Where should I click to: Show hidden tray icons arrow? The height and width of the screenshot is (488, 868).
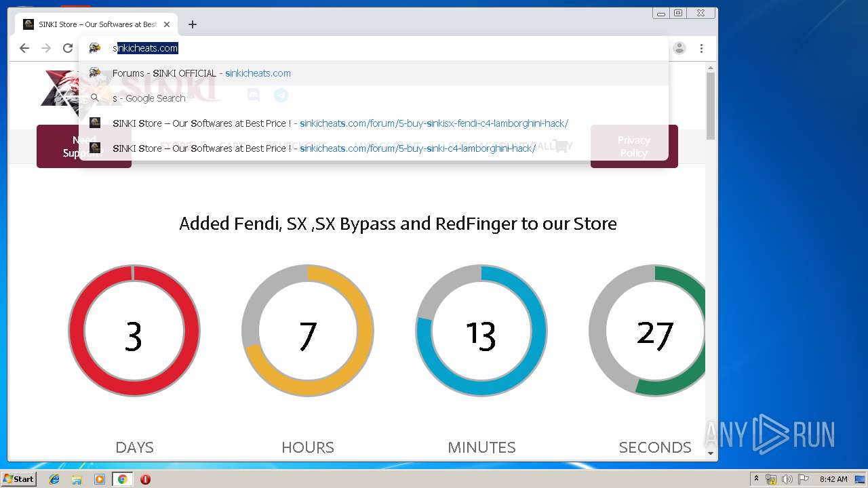point(756,479)
